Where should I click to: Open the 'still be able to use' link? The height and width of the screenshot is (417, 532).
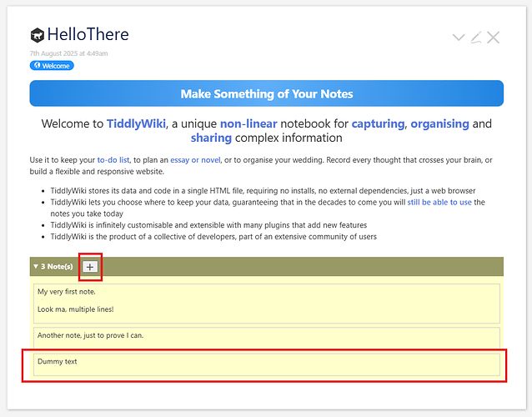click(439, 202)
